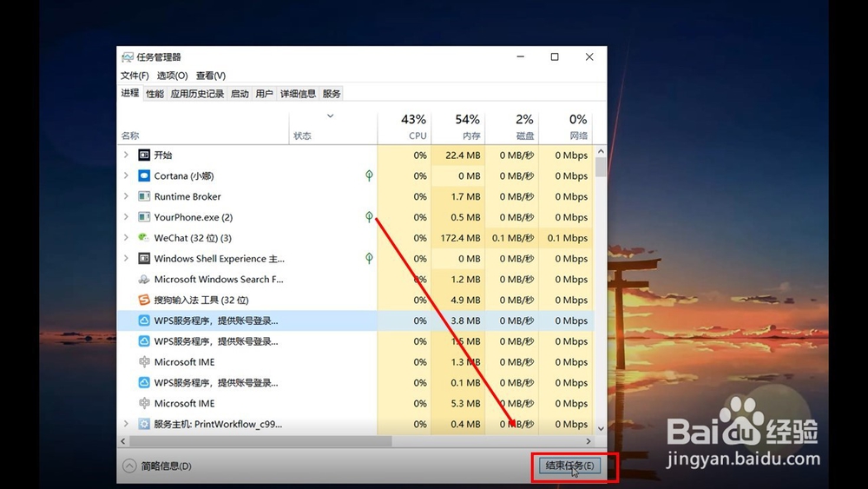Click the YourPhone.exe process icon

tap(144, 217)
